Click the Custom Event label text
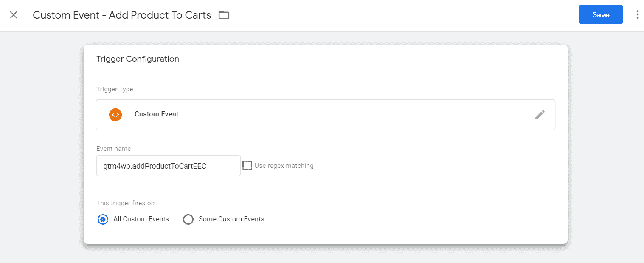The height and width of the screenshot is (263, 644). [x=156, y=114]
